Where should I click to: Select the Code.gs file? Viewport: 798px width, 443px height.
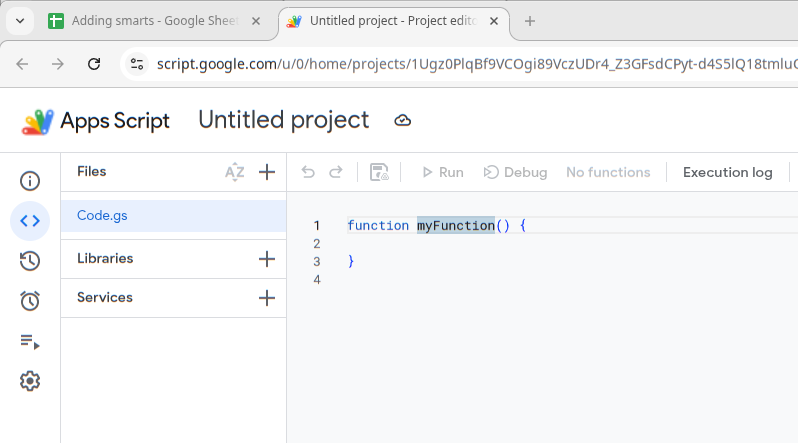(x=174, y=216)
